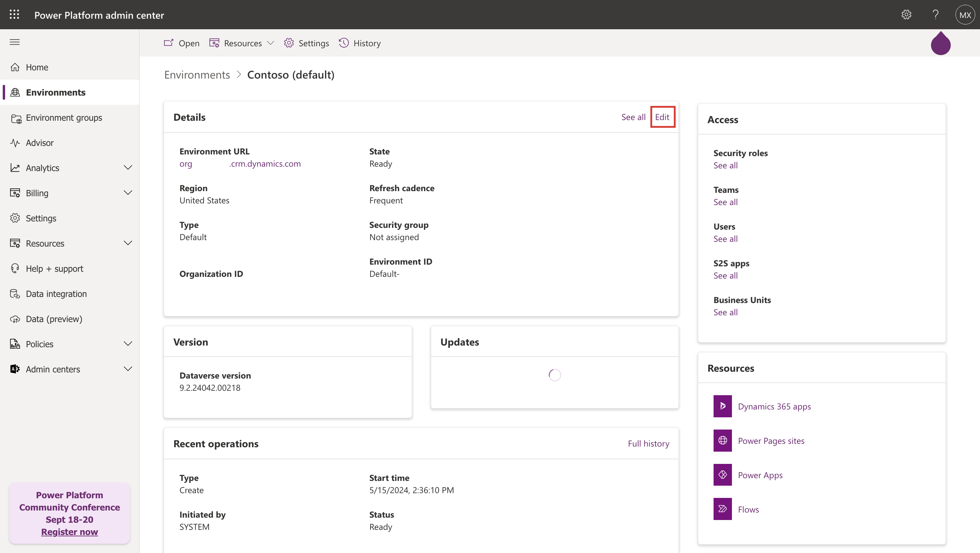Open the History command bar item
Screen dimensions: 980x553
[360, 43]
